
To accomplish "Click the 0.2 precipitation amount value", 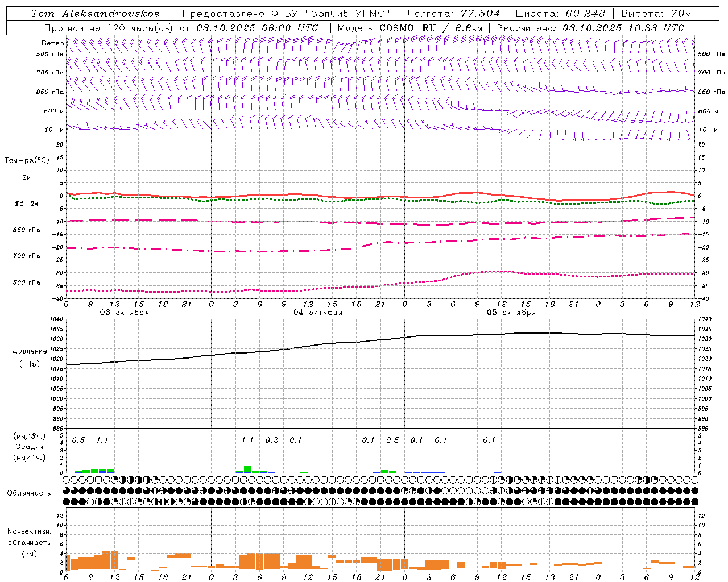I will coord(272,440).
